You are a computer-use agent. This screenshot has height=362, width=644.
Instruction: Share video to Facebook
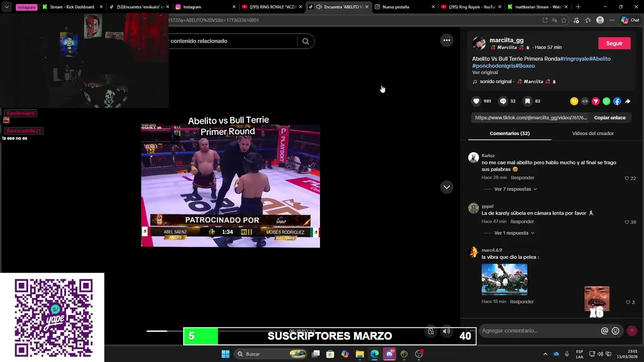click(617, 101)
